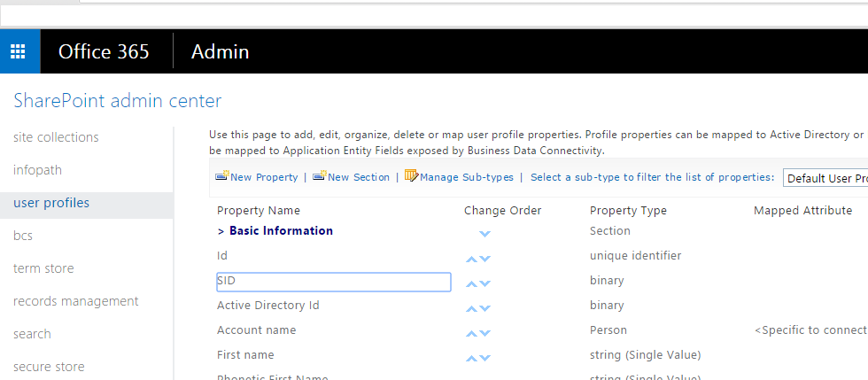Click the Property Name column header
Viewport: 868px width, 380px height.
[x=259, y=211]
